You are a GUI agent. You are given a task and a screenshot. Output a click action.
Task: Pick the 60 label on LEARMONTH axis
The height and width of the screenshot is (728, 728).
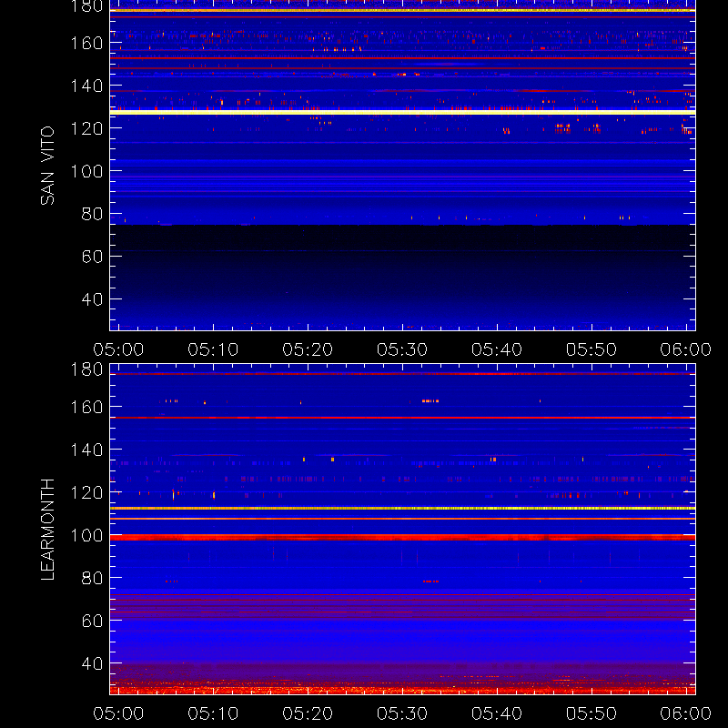(x=92, y=621)
